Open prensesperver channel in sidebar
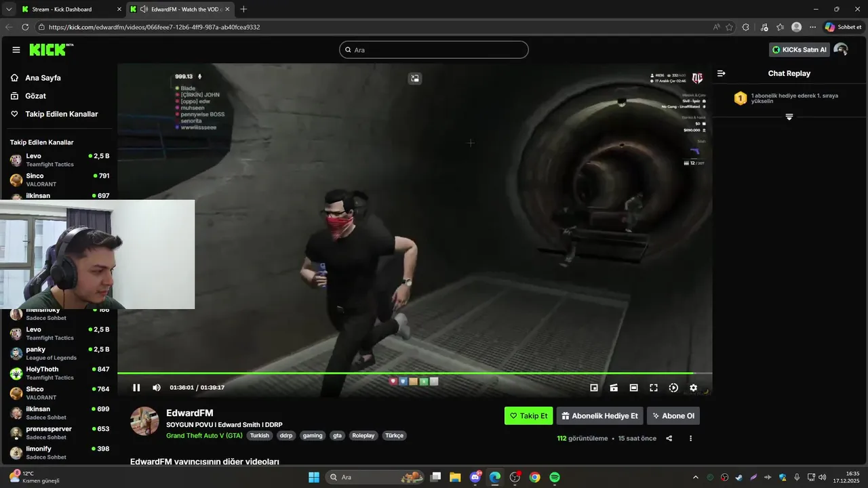 59,433
